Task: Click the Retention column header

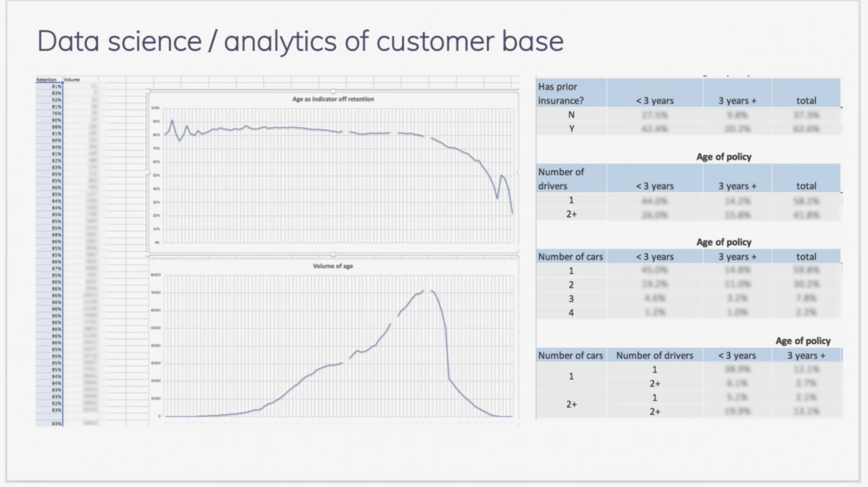Action: [x=47, y=80]
